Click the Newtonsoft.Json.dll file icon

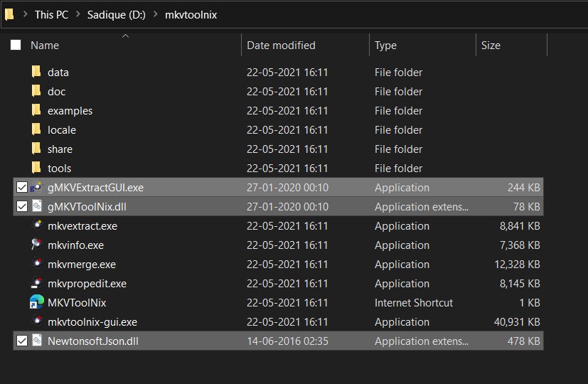[x=37, y=340]
